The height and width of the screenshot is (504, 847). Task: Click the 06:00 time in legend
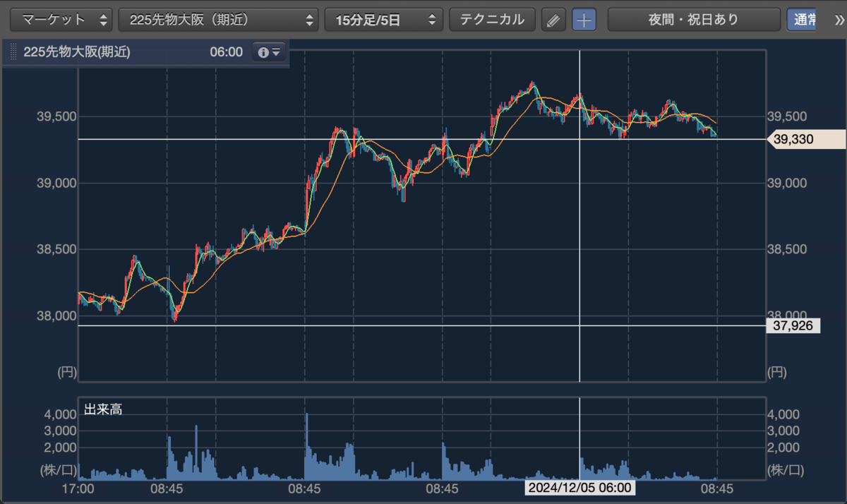(x=226, y=52)
